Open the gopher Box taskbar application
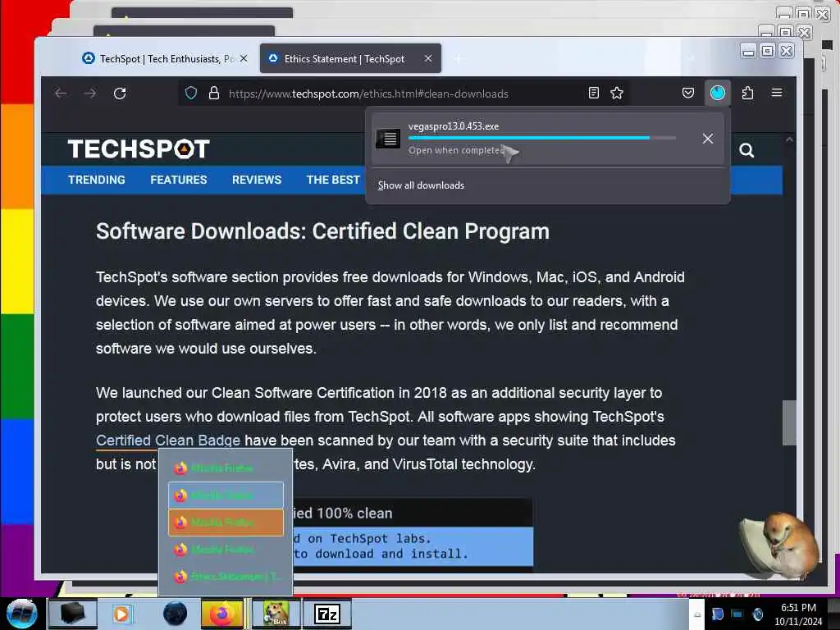 pos(276,614)
